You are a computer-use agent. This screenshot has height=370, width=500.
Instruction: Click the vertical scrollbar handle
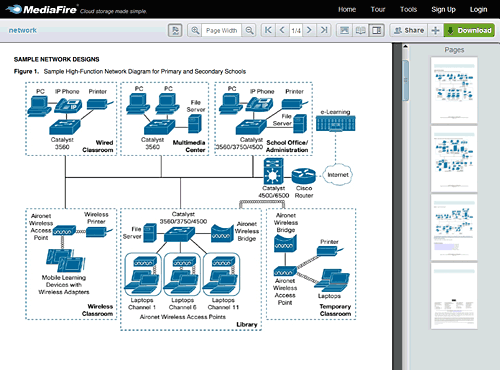406,80
